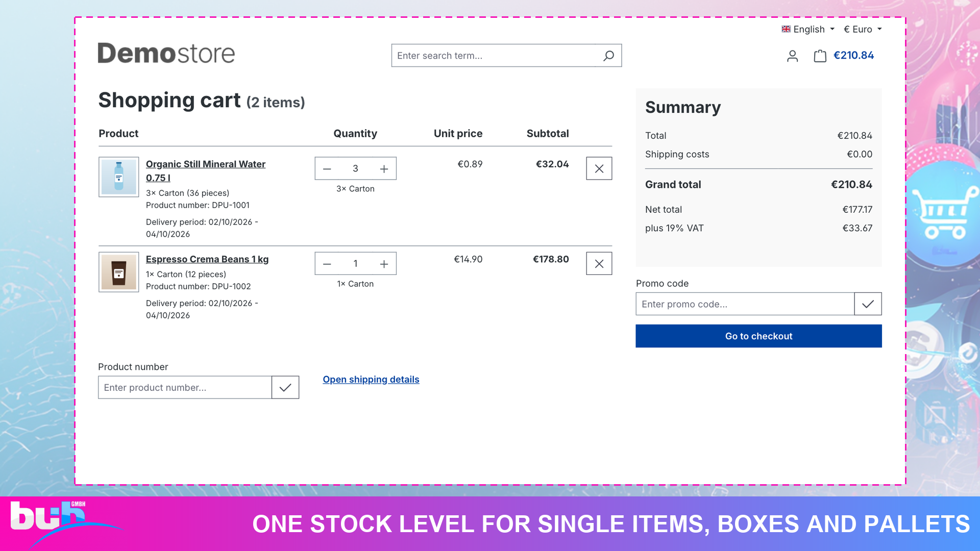Decrease quantity of Organic Still Mineral Water
Screen dimensions: 980x551
[x=327, y=169]
